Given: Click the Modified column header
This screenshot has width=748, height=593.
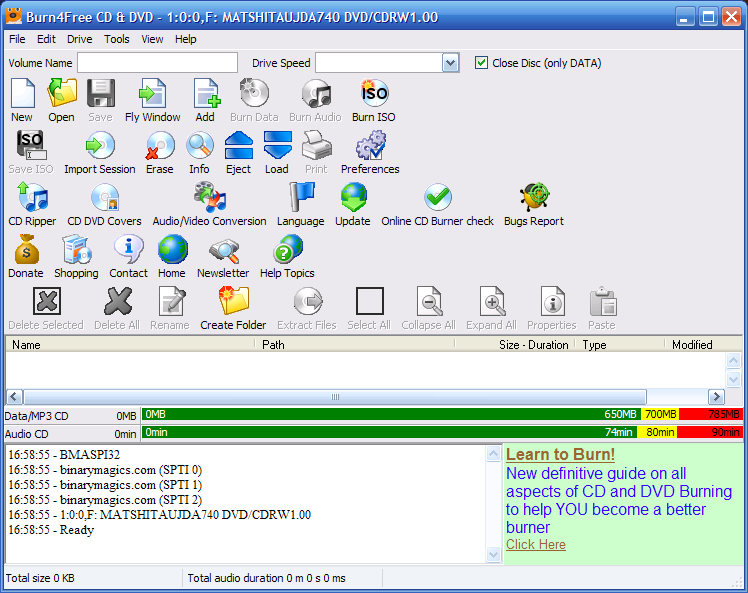Looking at the screenshot, I should pyautogui.click(x=704, y=344).
